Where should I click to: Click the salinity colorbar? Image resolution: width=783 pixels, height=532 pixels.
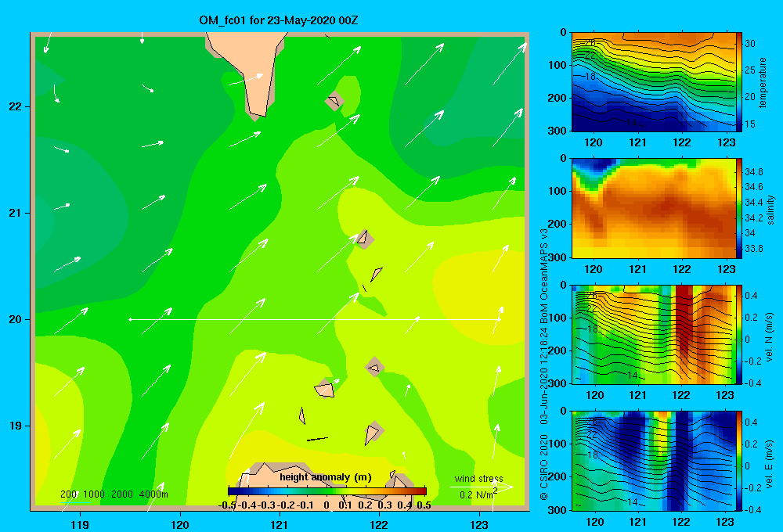739,208
